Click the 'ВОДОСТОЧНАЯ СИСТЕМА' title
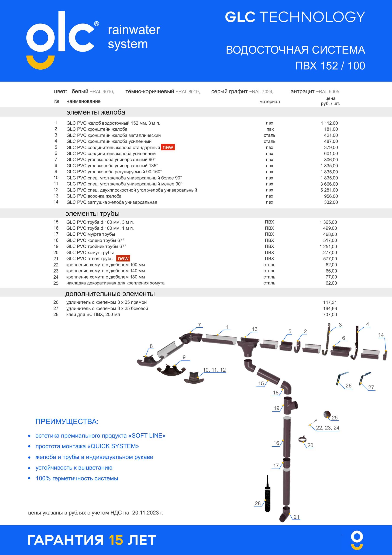Image resolution: width=392 pixels, height=555 pixels. tap(295, 50)
